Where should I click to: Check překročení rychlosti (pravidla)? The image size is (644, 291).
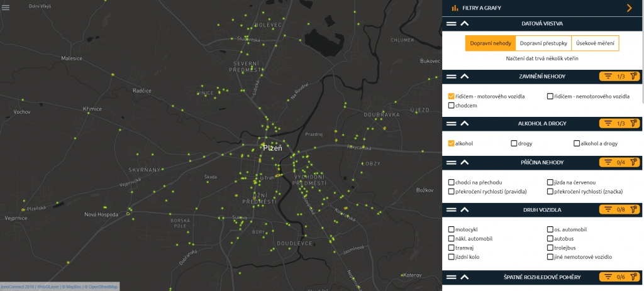452,191
